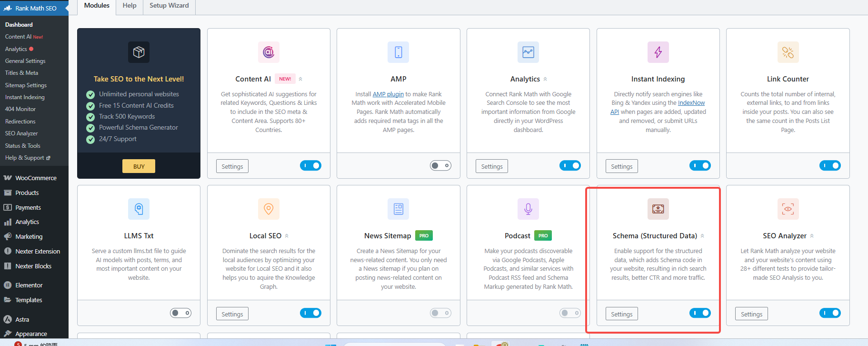Image resolution: width=868 pixels, height=346 pixels.
Task: Open Status & Tools in sidebar
Action: pos(22,146)
